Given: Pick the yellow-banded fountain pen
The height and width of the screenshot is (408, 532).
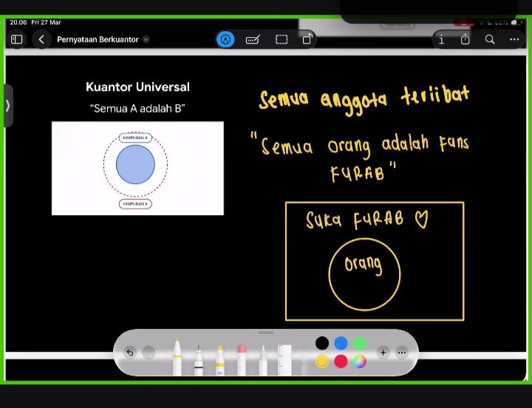Looking at the screenshot, I should tap(177, 356).
